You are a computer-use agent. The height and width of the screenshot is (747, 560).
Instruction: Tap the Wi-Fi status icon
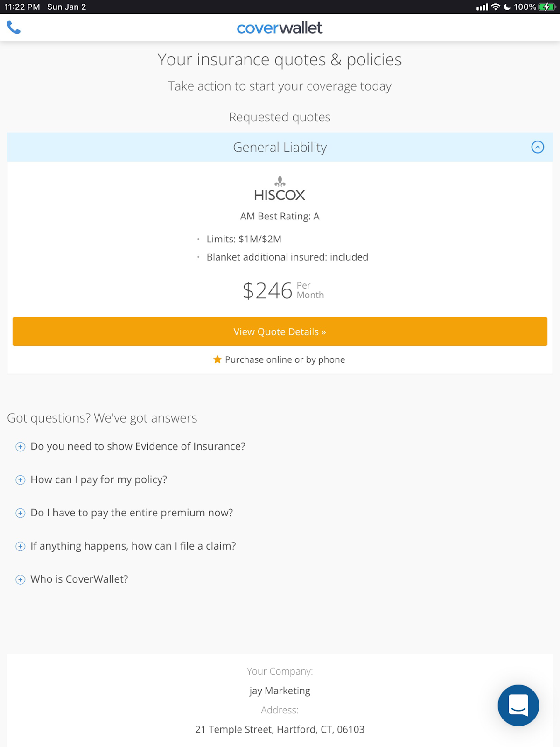coord(496,7)
